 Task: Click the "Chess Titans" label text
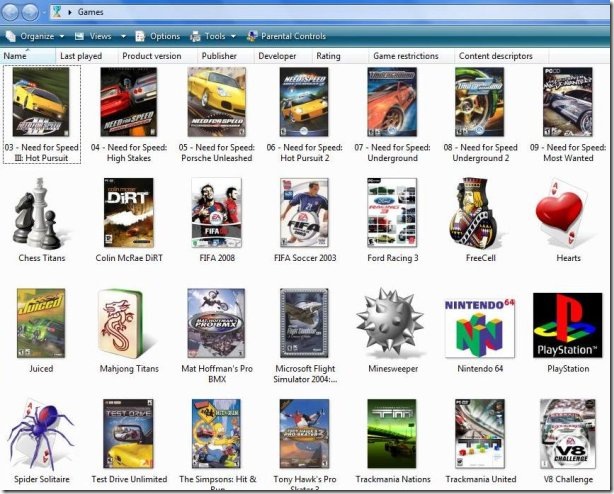tap(42, 258)
